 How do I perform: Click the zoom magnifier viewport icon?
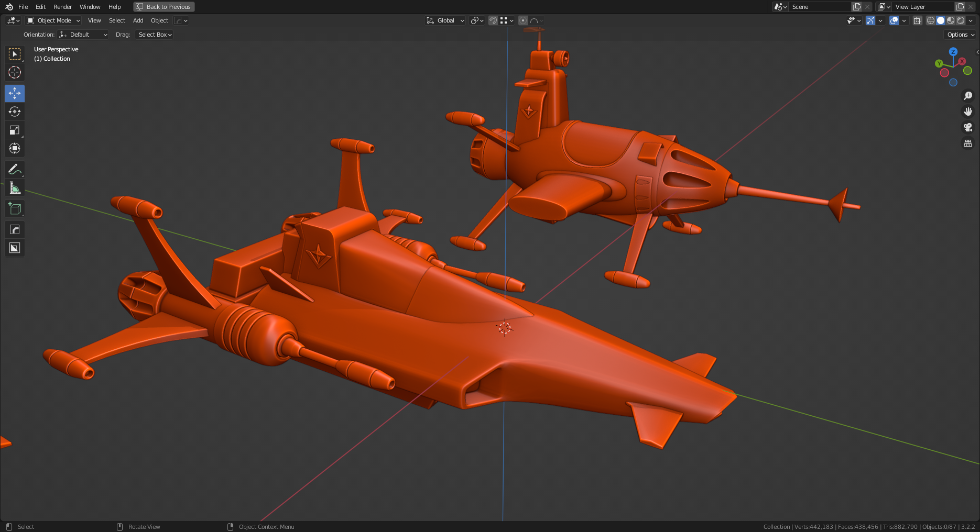[968, 96]
